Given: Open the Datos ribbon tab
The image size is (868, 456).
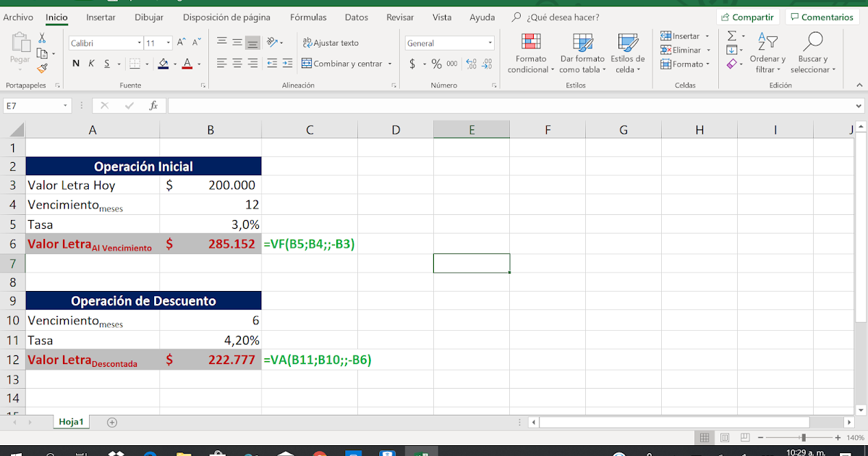Looking at the screenshot, I should click(356, 17).
